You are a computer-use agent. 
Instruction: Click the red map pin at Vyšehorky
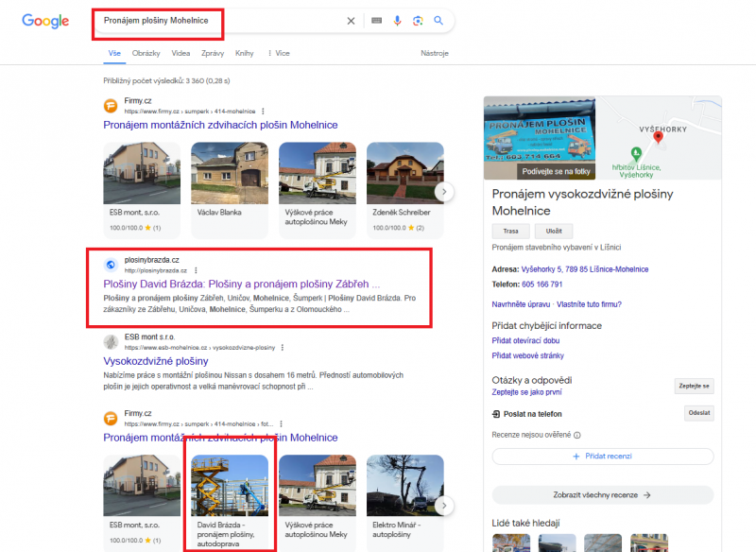click(x=658, y=137)
